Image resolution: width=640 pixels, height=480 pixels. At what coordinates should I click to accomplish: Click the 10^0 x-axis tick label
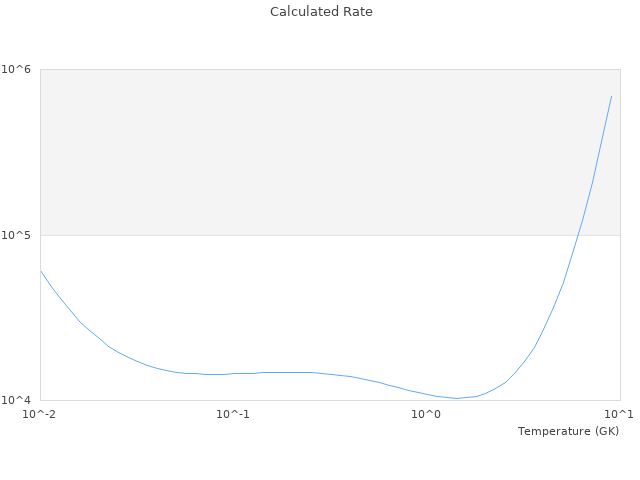(x=426, y=414)
